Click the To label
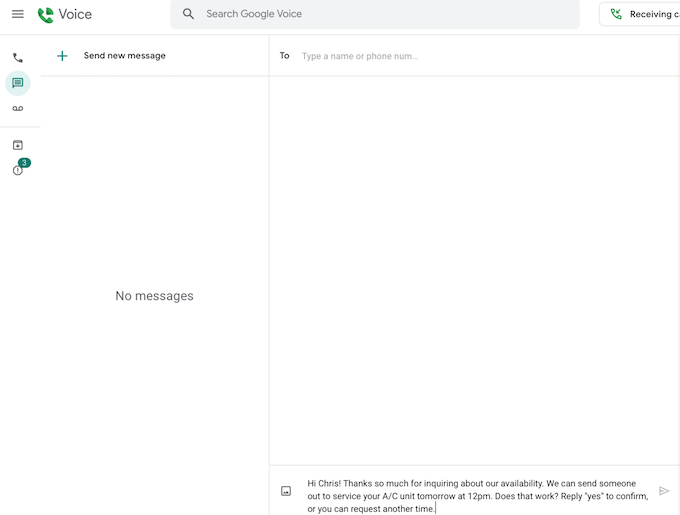The width and height of the screenshot is (680, 515). point(284,56)
